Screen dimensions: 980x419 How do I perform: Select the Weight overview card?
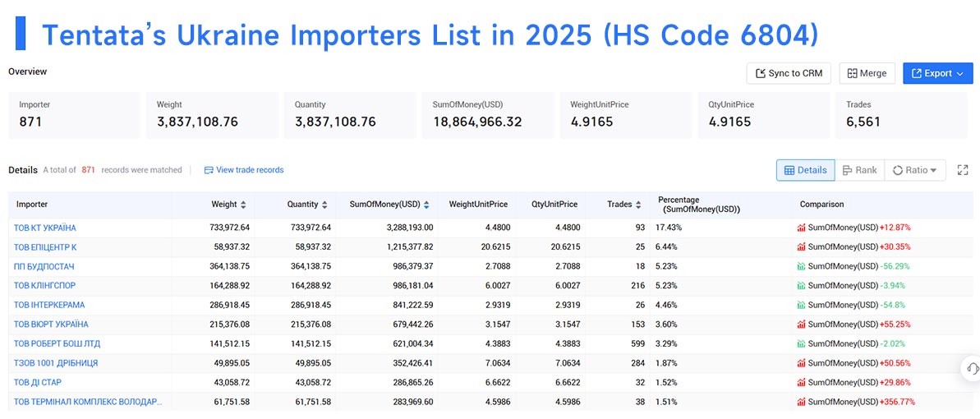(x=213, y=115)
